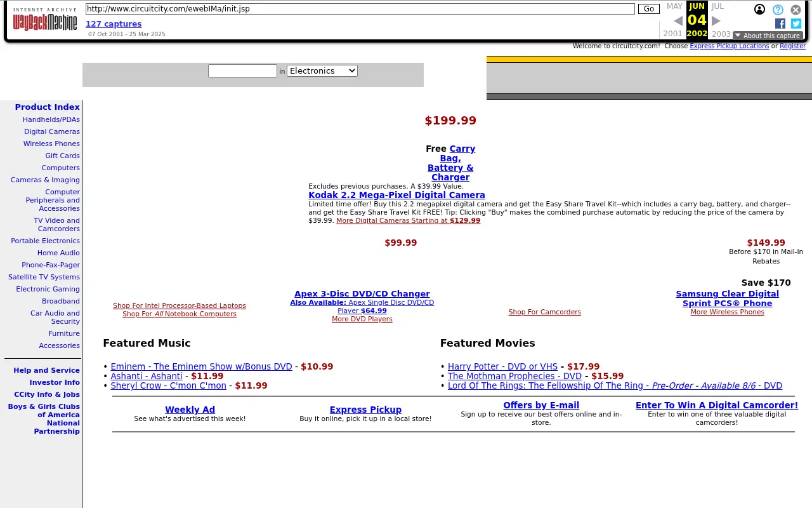Go to next capture with right arrow
The image size is (812, 508).
(716, 21)
